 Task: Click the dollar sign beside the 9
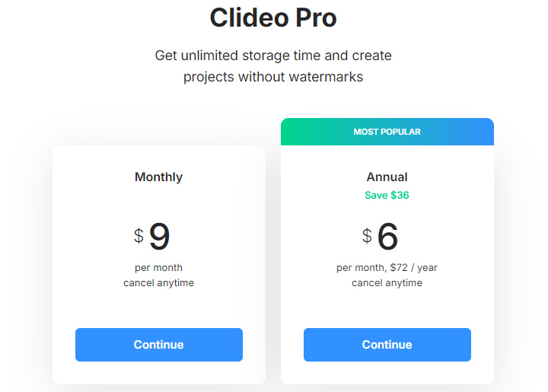coord(139,236)
